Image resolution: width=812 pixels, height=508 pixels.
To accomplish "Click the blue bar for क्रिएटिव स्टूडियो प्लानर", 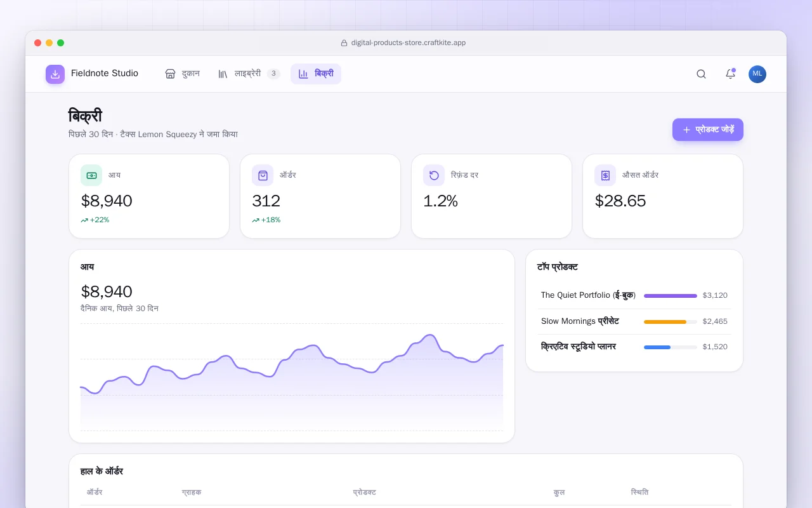I will (x=657, y=347).
